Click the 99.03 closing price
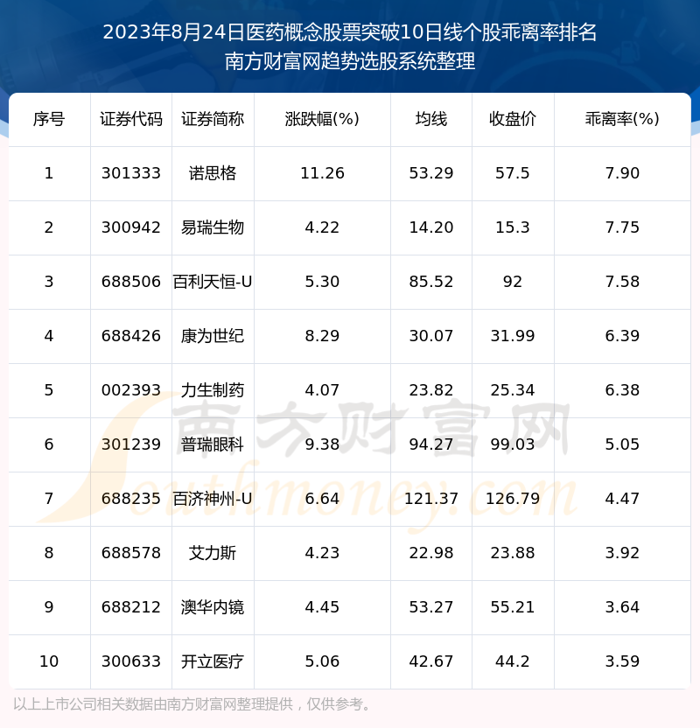 point(513,444)
